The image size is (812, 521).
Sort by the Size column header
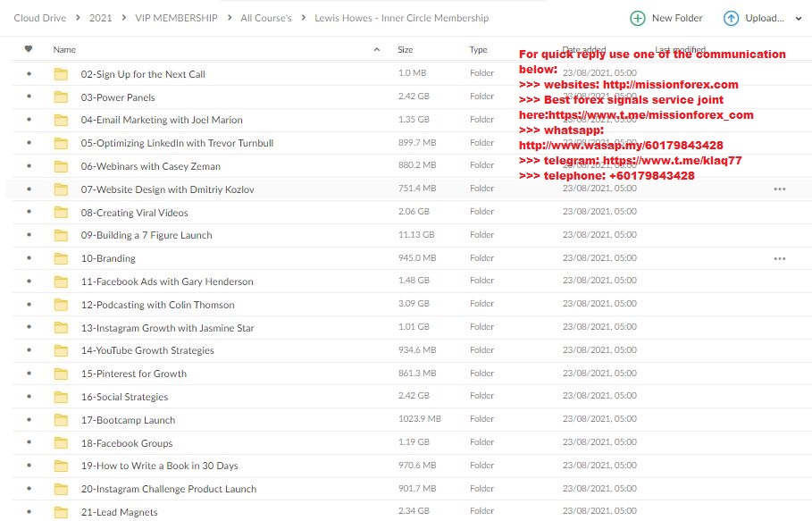pos(405,50)
